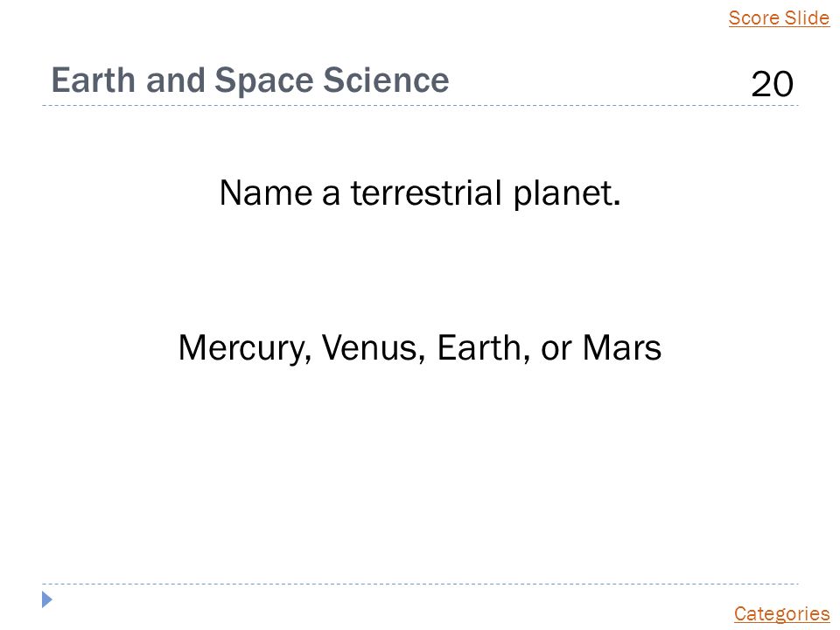Click the dashed line above the footer
The image size is (840, 630).
[x=420, y=584]
